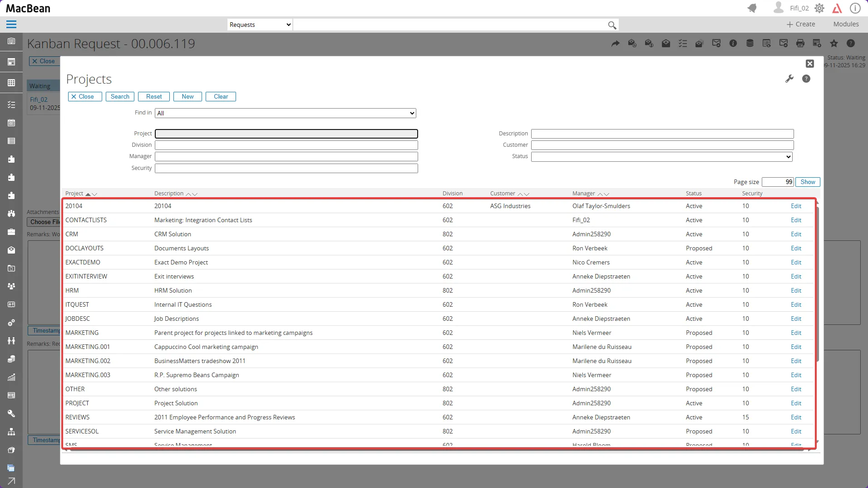Open the wrench customize icon in Projects dialog
868x488 pixels.
789,79
